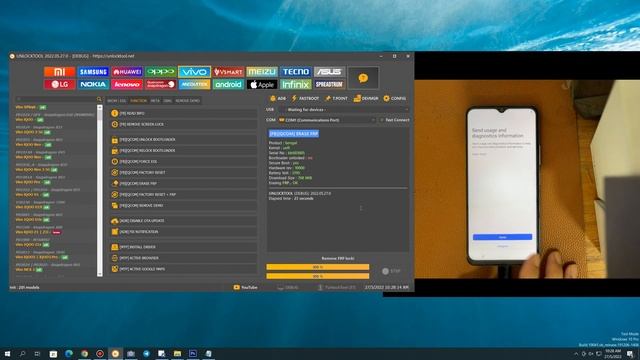Open the YouTube link in status bar
This screenshot has width=640, height=360.
245,287
